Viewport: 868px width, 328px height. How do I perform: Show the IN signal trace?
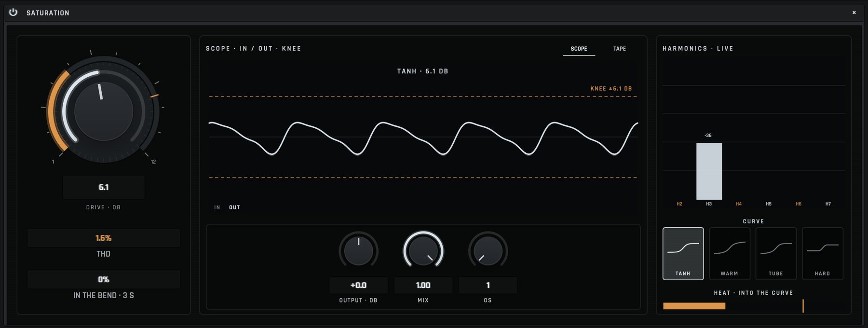217,207
